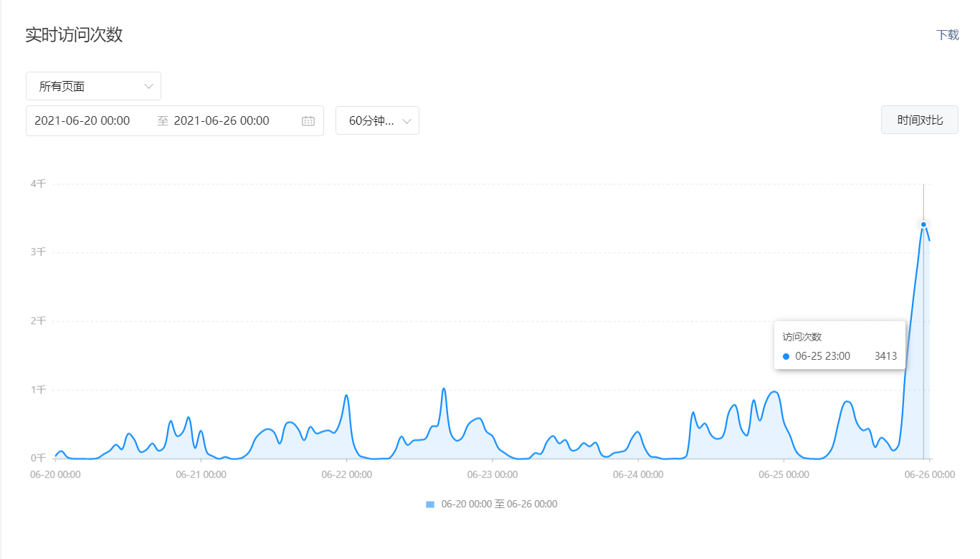The width and height of the screenshot is (980, 559).
Task: Click the 06-21 00:00 x-axis label
Action: [201, 474]
